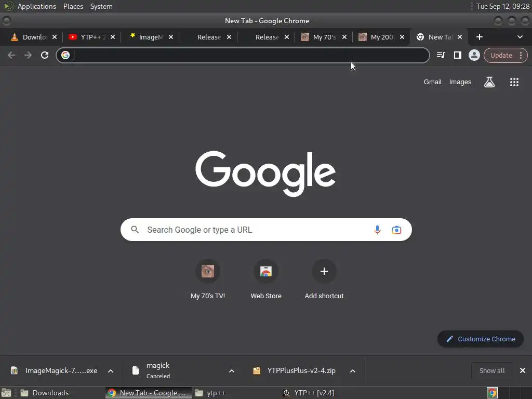Go forward using the forward arrow

point(28,55)
